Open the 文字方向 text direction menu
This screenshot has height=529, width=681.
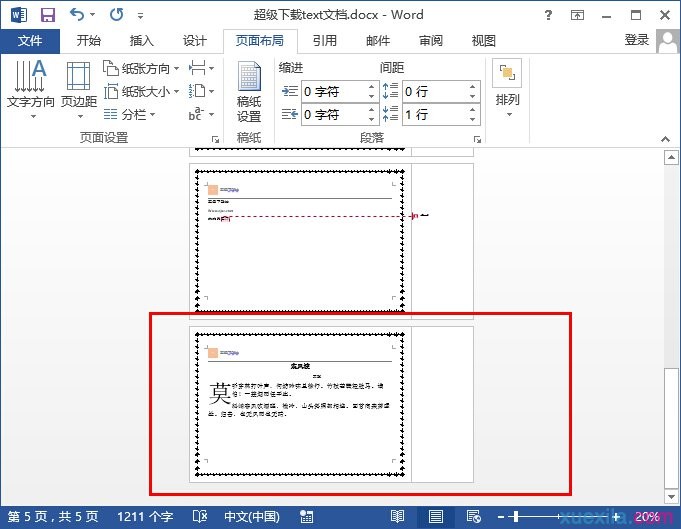click(x=31, y=89)
